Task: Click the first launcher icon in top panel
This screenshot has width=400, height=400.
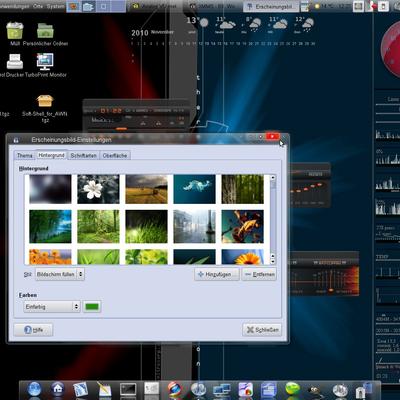Action: click(x=74, y=6)
